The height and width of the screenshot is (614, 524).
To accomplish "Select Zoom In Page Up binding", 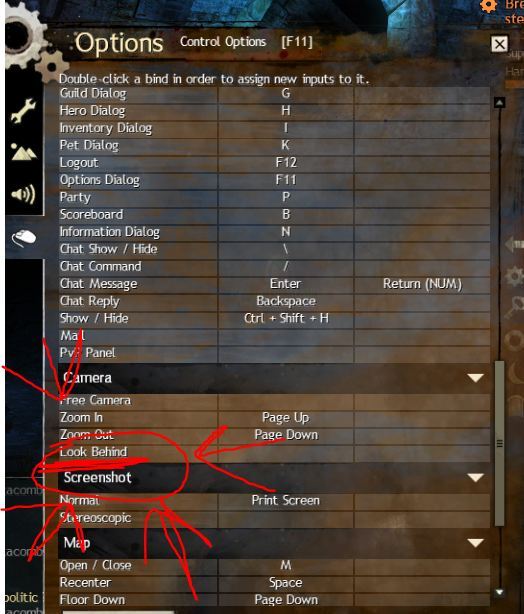I will (286, 418).
